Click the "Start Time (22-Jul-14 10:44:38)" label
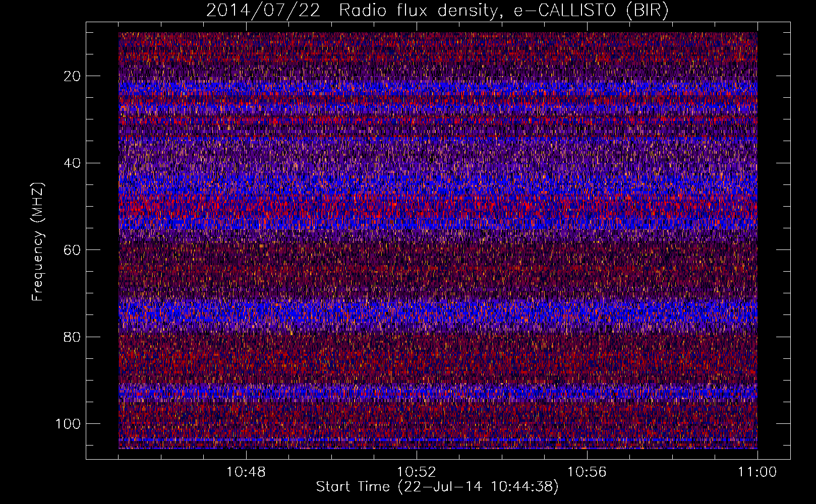 (437, 487)
